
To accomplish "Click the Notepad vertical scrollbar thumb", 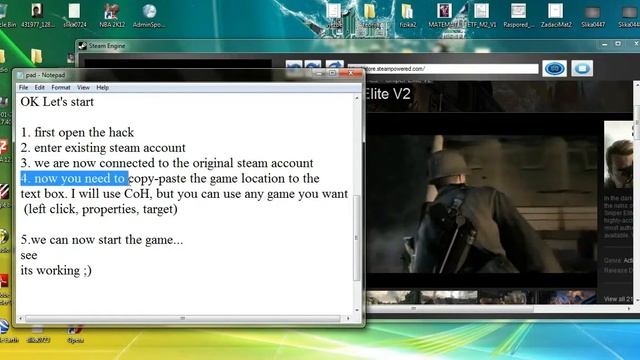I will coord(356,238).
